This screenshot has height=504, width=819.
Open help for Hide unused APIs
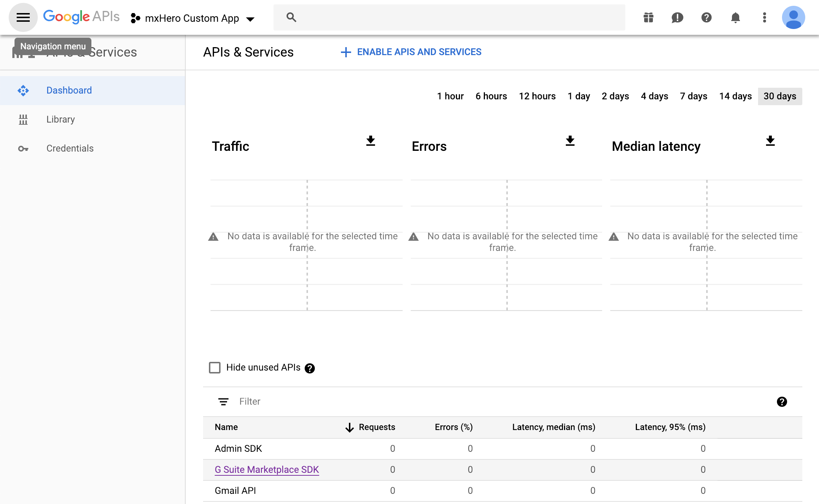(309, 368)
